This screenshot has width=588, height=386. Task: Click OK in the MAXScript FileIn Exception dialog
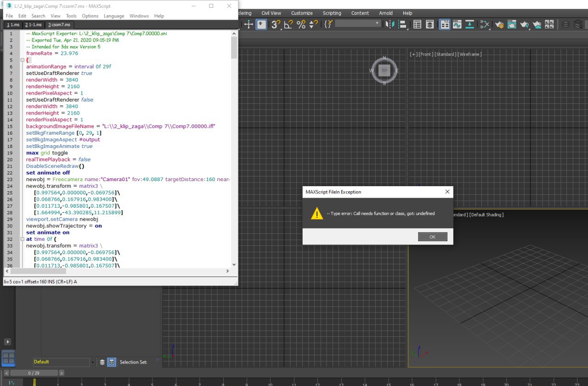pyautogui.click(x=432, y=237)
